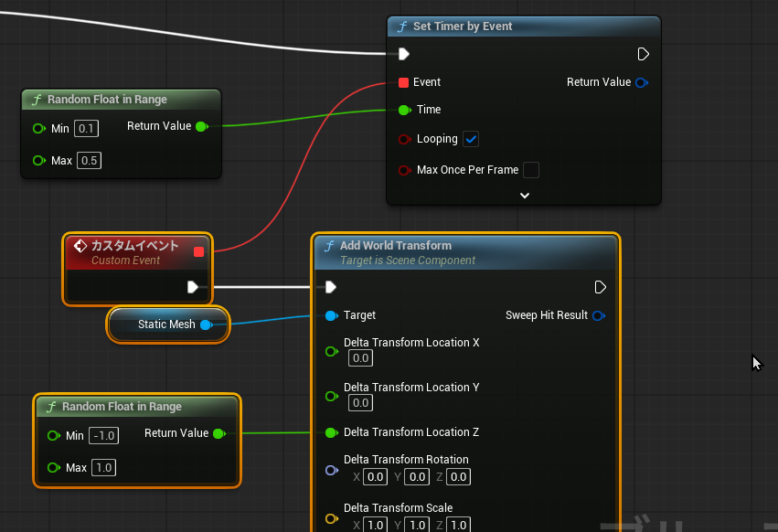This screenshot has height=532, width=778.
Task: Click Set Timer by Event Return Value pin
Action: pos(642,82)
